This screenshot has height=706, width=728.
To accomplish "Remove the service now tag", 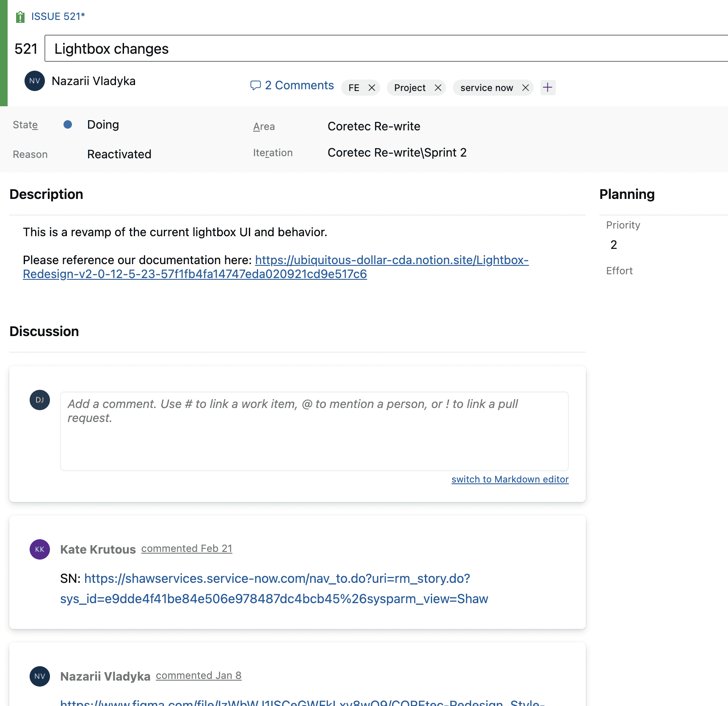I will coord(526,88).
